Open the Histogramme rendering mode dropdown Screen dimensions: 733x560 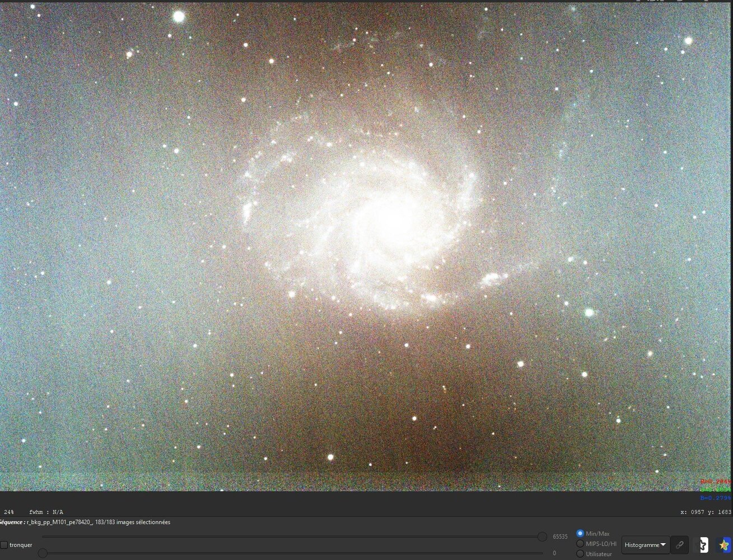click(643, 544)
